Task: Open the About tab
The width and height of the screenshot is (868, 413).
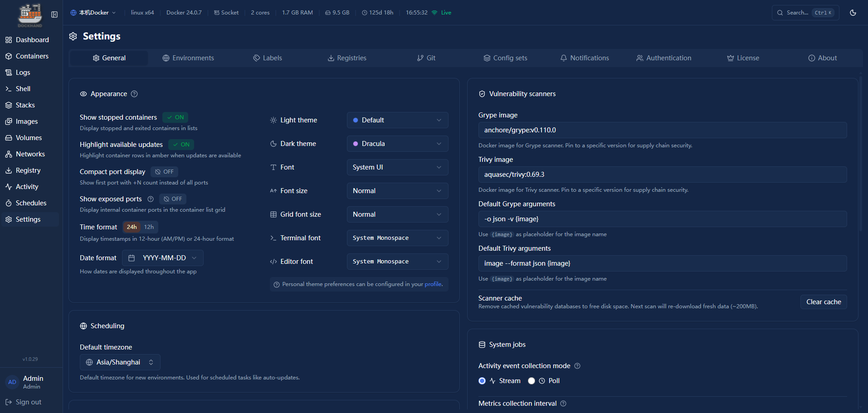Action: 822,58
